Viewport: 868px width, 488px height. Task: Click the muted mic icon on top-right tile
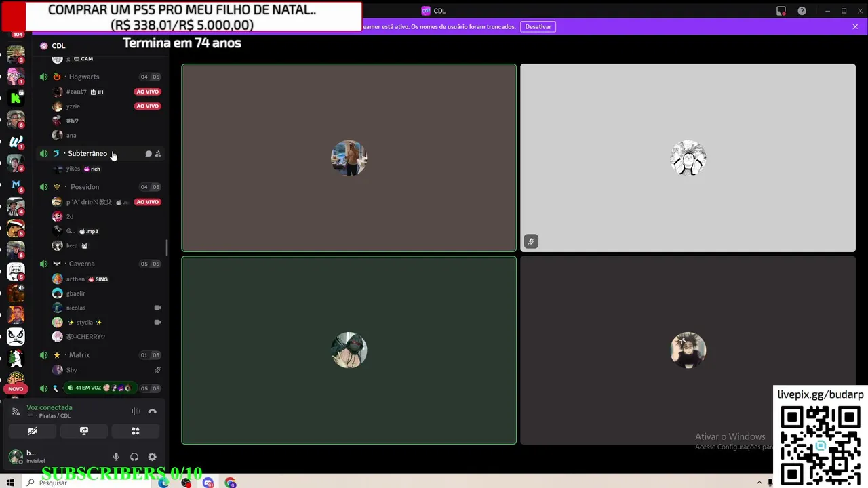point(531,241)
